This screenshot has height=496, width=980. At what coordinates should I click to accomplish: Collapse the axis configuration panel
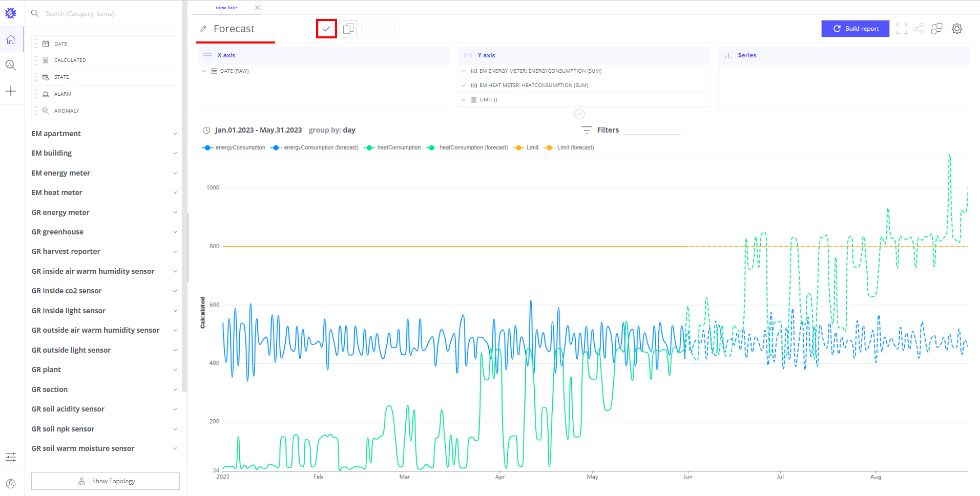tap(579, 114)
